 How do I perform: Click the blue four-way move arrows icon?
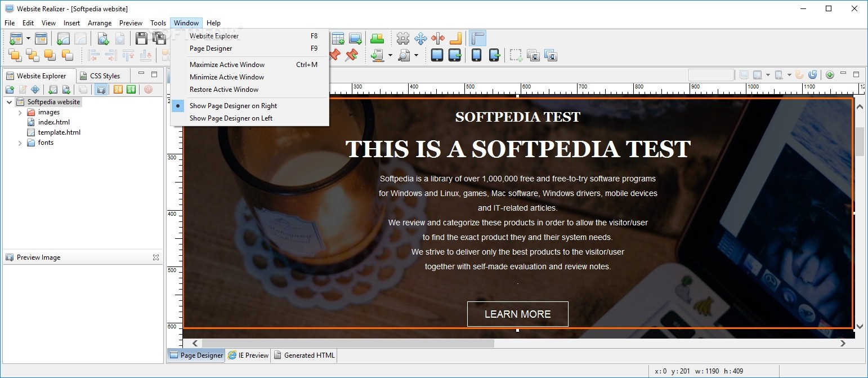tap(420, 38)
